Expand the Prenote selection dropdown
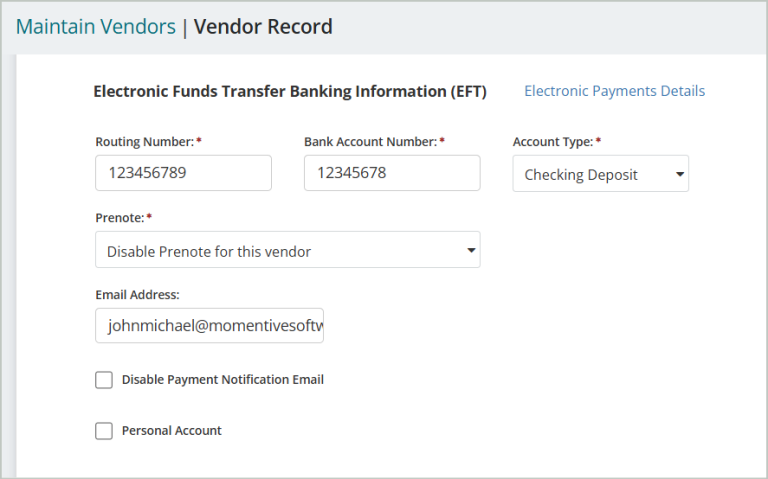 [x=288, y=250]
